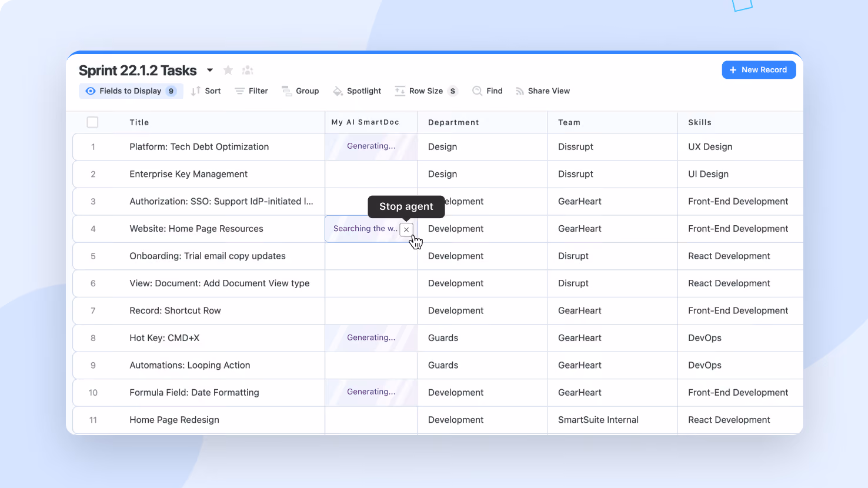868x488 pixels.
Task: Open Fields to Display options
Action: point(131,91)
